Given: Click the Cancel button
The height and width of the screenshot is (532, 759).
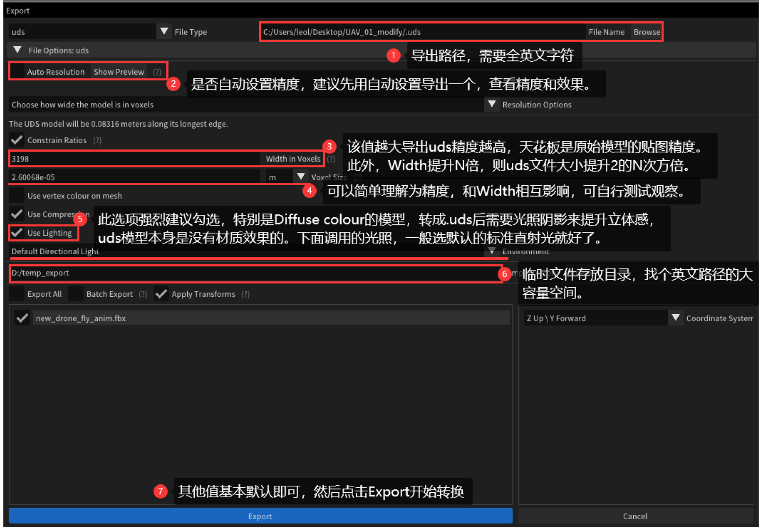Looking at the screenshot, I should (635, 516).
